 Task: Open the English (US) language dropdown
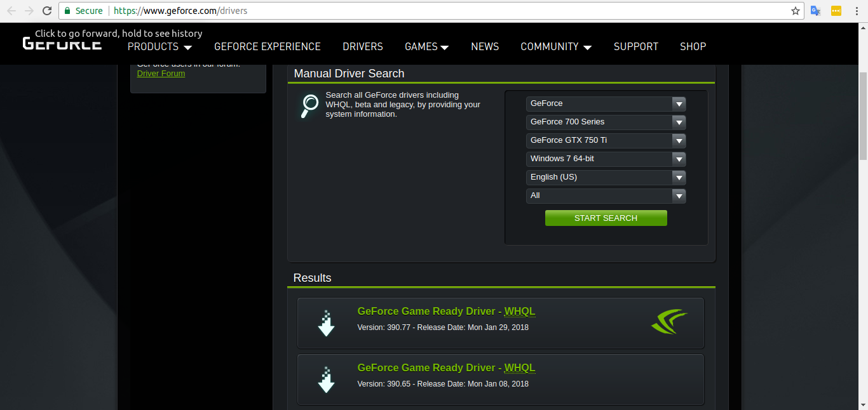606,177
